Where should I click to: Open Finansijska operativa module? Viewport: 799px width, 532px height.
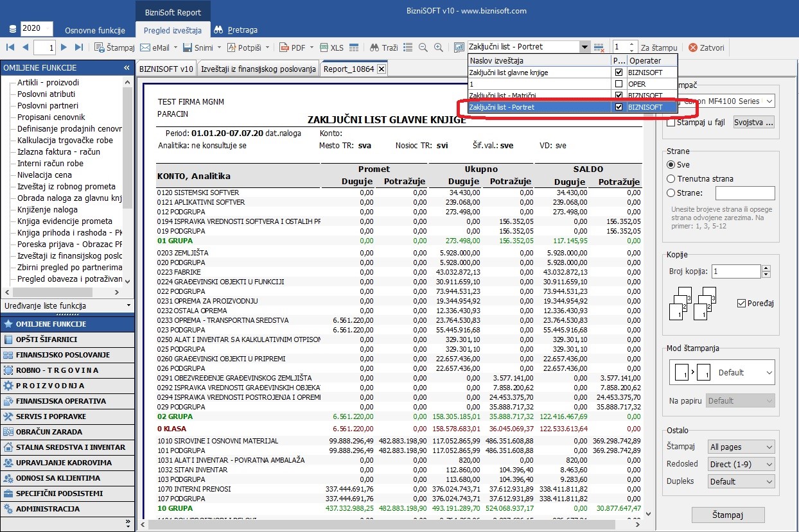coord(67,401)
